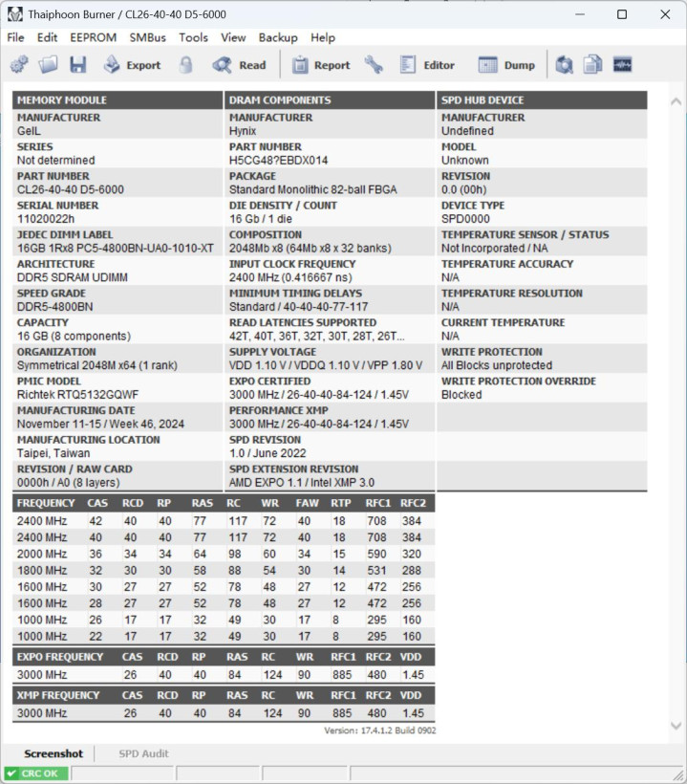Click the scrollbar down arrow
The width and height of the screenshot is (687, 784).
pos(676,726)
